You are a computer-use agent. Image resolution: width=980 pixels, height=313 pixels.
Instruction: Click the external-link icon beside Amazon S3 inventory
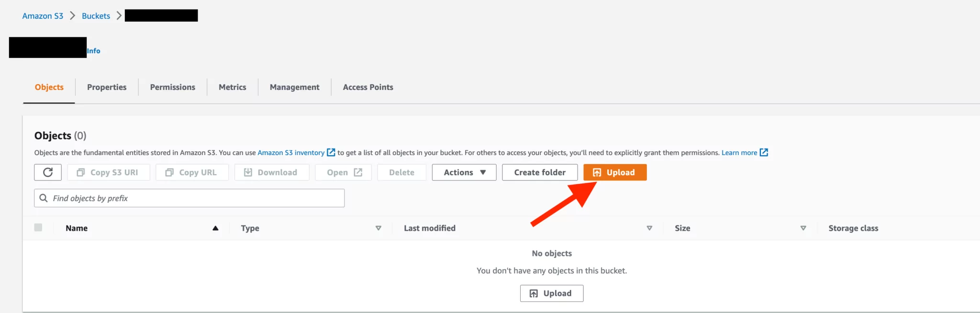(331, 152)
